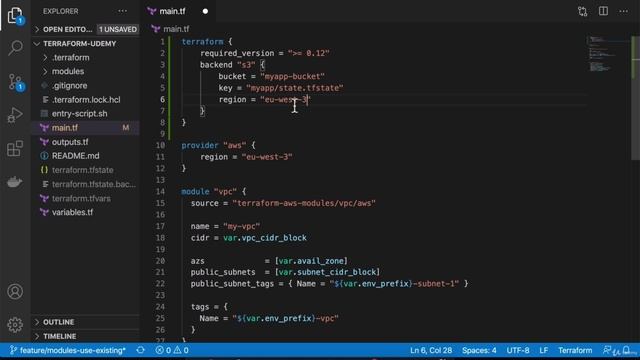Click main.tf in the breadcrumb bar
This screenshot has width=640, height=360.
pyautogui.click(x=176, y=29)
